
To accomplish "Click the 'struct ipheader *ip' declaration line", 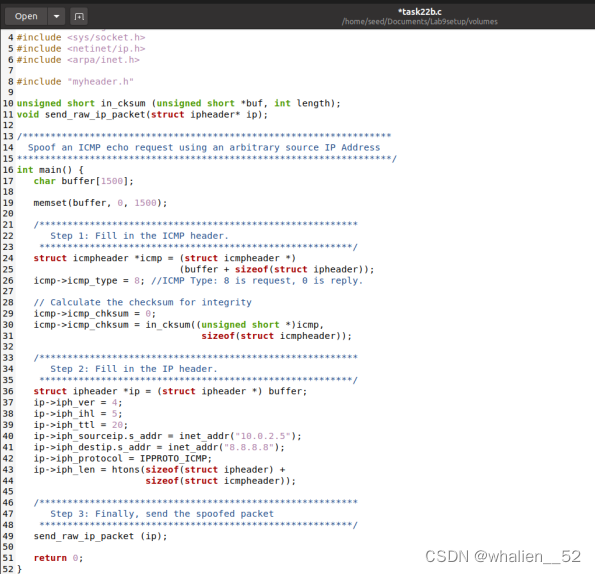I will pos(170,392).
